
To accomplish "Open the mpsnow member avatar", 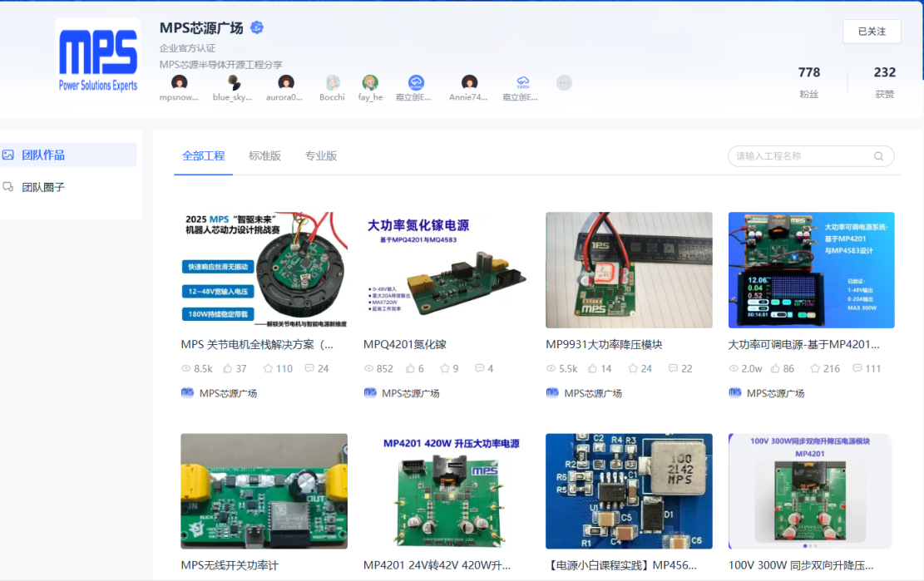I will [179, 82].
